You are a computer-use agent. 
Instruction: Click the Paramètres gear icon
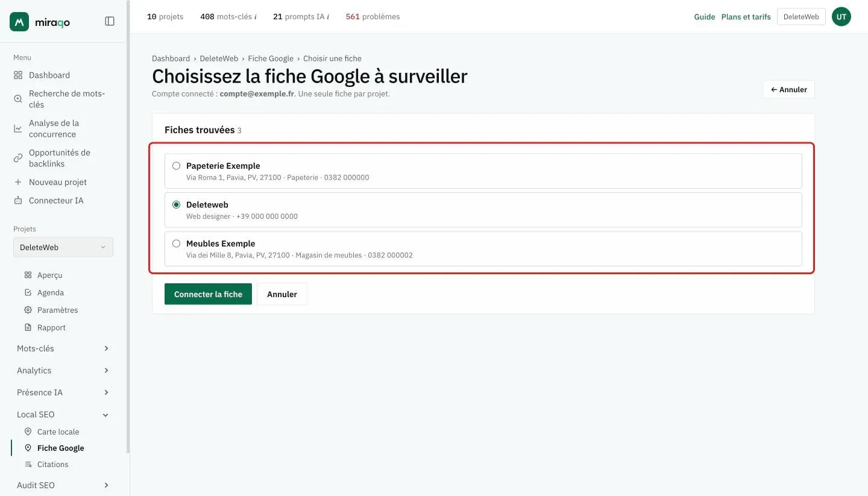coord(28,310)
